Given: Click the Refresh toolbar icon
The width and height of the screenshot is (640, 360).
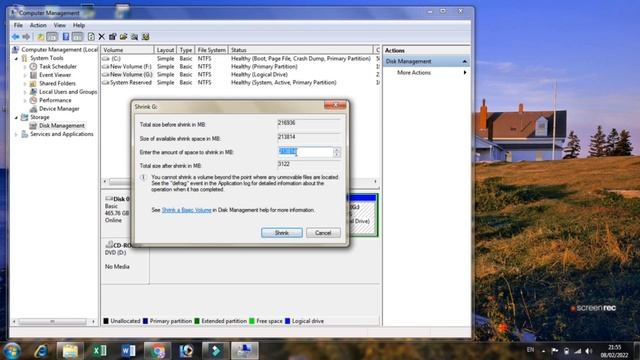Looking at the screenshot, I should click(91, 37).
